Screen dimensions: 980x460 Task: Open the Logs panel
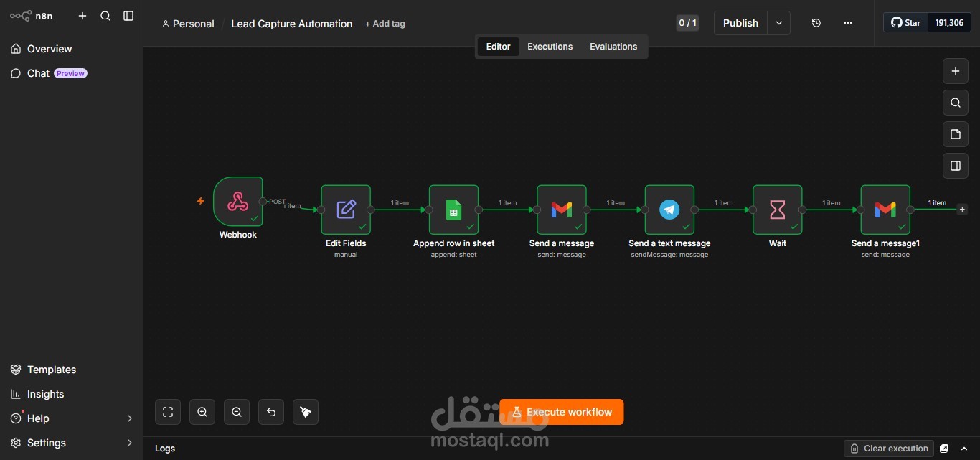(165, 449)
